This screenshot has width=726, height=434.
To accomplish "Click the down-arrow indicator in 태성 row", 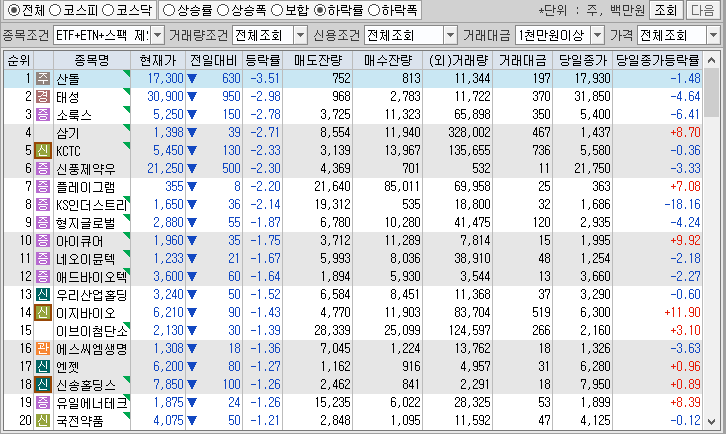I will click(x=192, y=97).
